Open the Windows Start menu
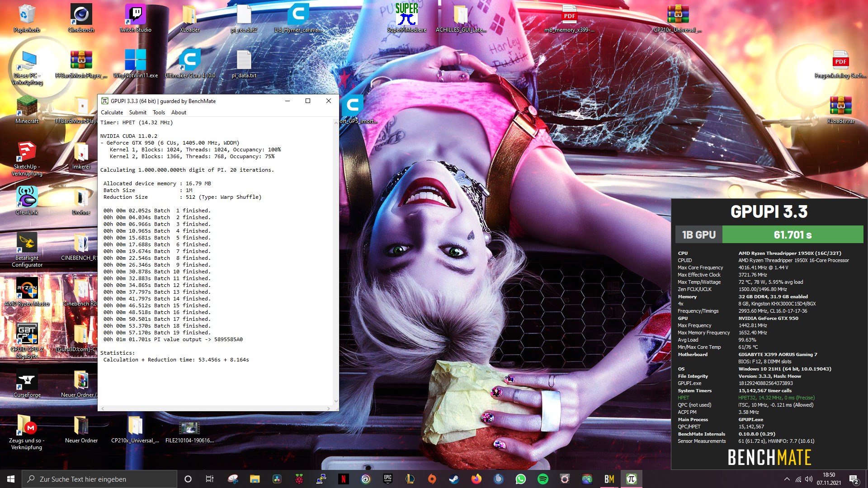Image resolution: width=868 pixels, height=488 pixels. [11, 479]
